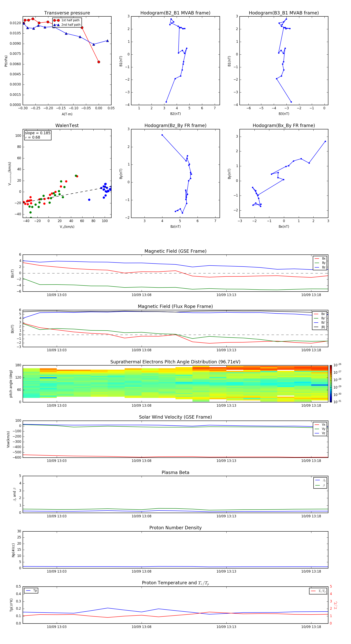Image resolution: width=351 pixels, height=644 pixels.
Task: Click the "Hodogram(Bx_By FR frame)" title
Action: 284,125
